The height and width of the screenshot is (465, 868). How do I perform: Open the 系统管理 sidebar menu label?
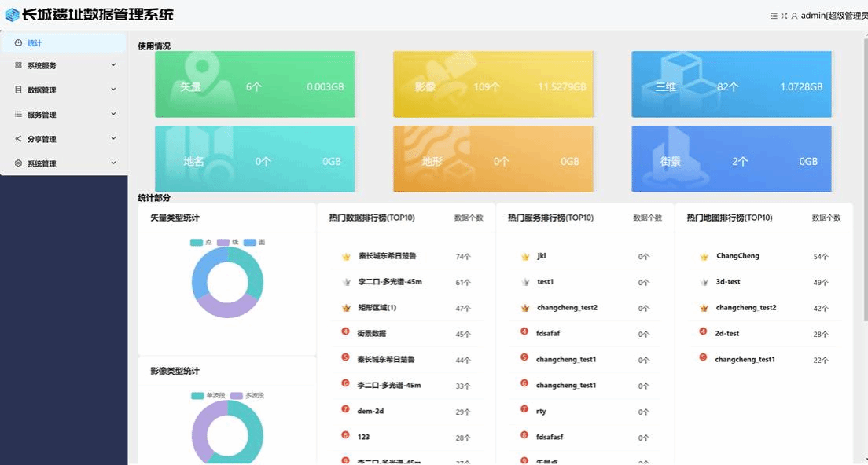[42, 164]
